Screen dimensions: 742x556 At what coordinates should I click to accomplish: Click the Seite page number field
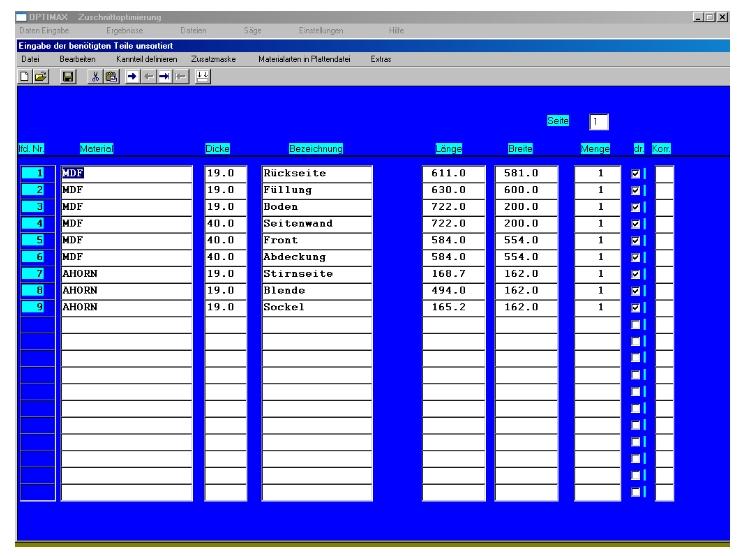(x=597, y=121)
